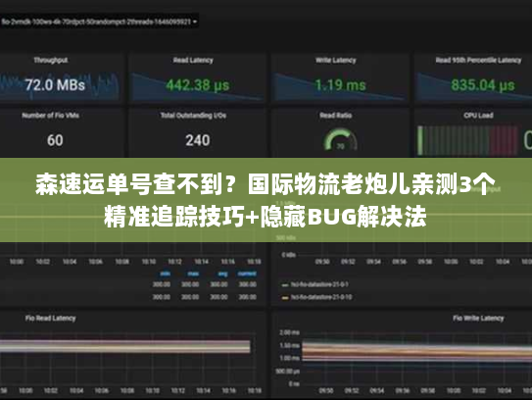Click the 1.50 ms axis label in Fio Write Latency

tap(289, 345)
